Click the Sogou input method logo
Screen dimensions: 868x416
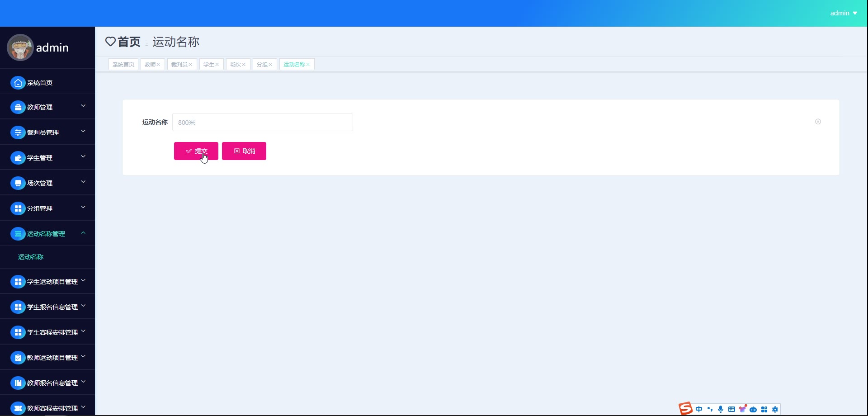pos(685,408)
